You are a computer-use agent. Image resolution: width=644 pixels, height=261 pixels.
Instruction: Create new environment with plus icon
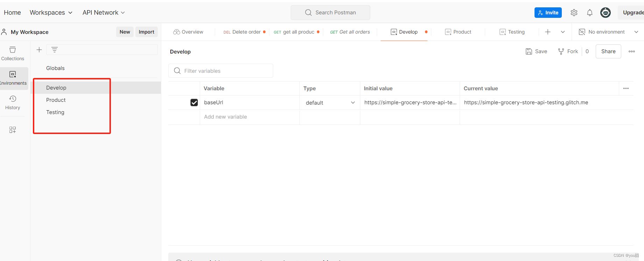click(x=39, y=50)
